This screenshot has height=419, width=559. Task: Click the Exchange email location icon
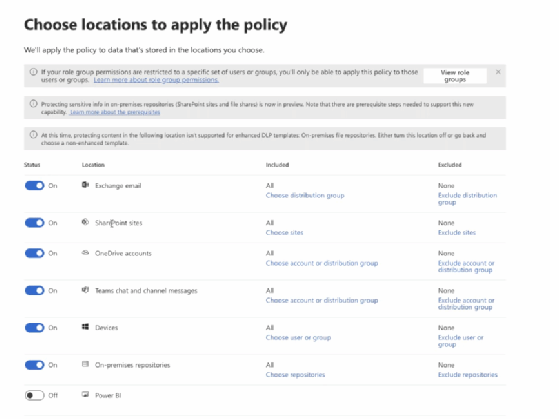click(x=85, y=185)
